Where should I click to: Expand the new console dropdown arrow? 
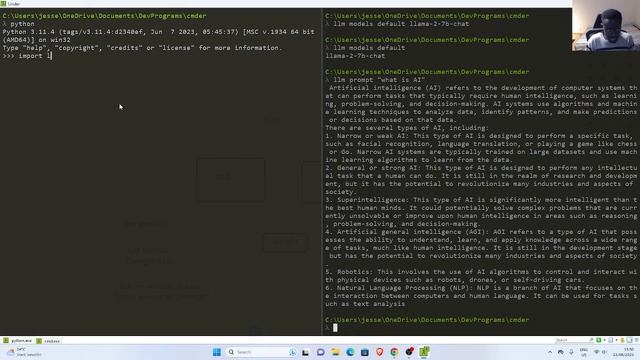(x=604, y=340)
